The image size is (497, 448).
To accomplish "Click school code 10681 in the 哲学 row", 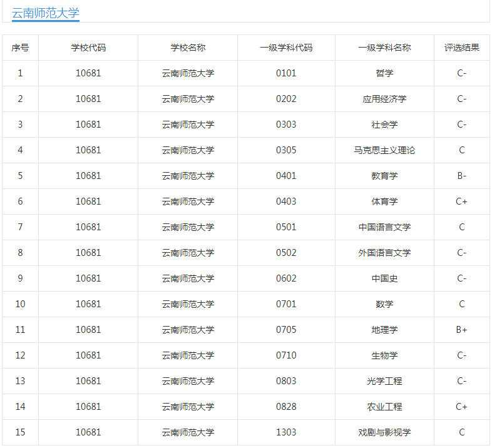I will tap(88, 73).
